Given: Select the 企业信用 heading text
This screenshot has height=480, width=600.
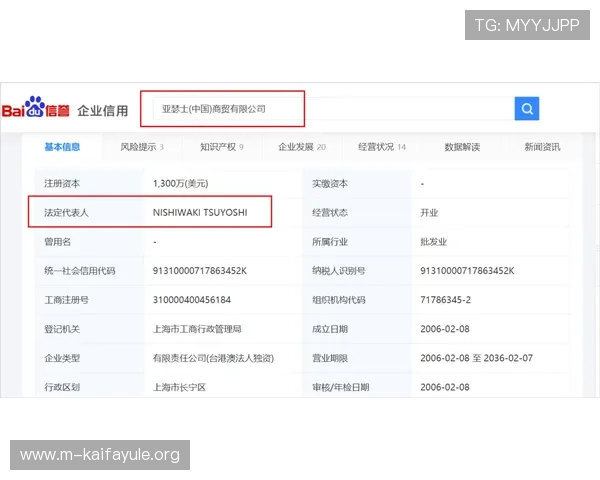Looking at the screenshot, I should point(103,111).
